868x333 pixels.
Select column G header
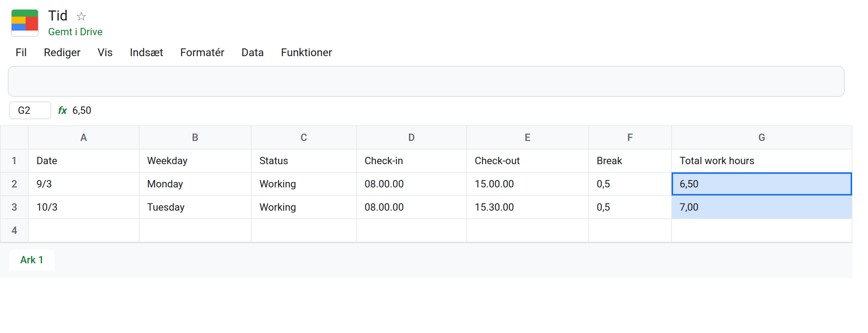(x=762, y=137)
